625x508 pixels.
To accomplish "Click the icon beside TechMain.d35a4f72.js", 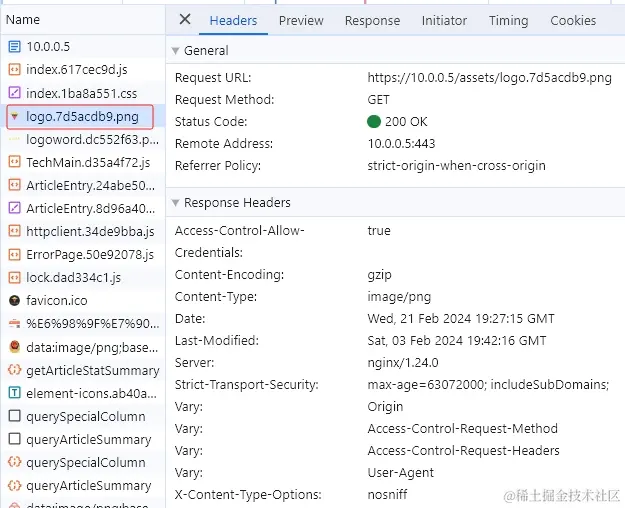I will (14, 162).
